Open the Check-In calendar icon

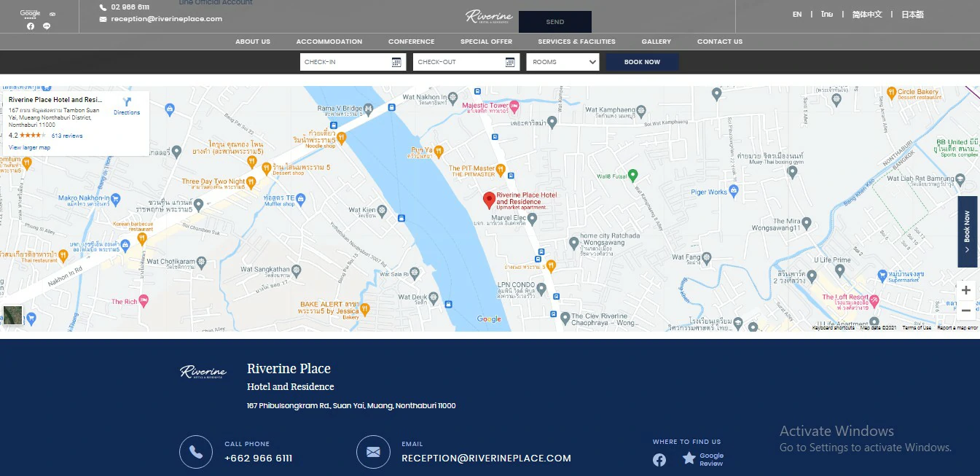(396, 62)
